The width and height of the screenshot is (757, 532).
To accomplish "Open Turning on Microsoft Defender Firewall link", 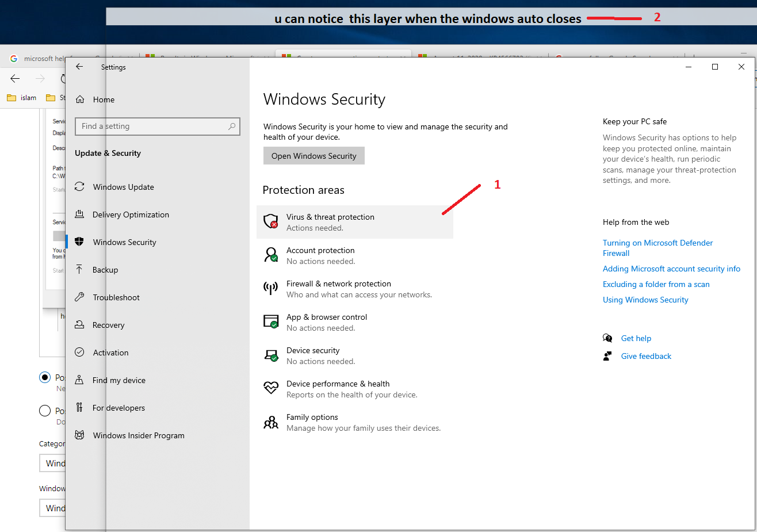I will 657,248.
